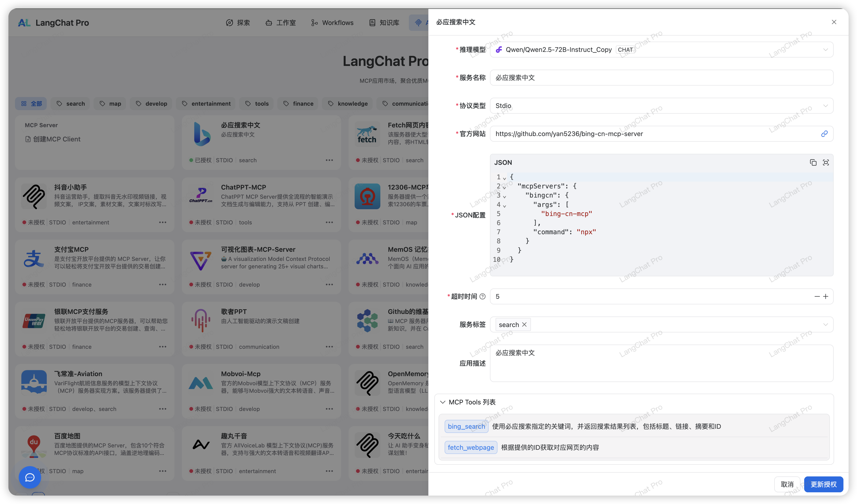Screen dimensions: 857x504
Task: Collapse the MCP Tools 列表 section
Action: point(443,402)
